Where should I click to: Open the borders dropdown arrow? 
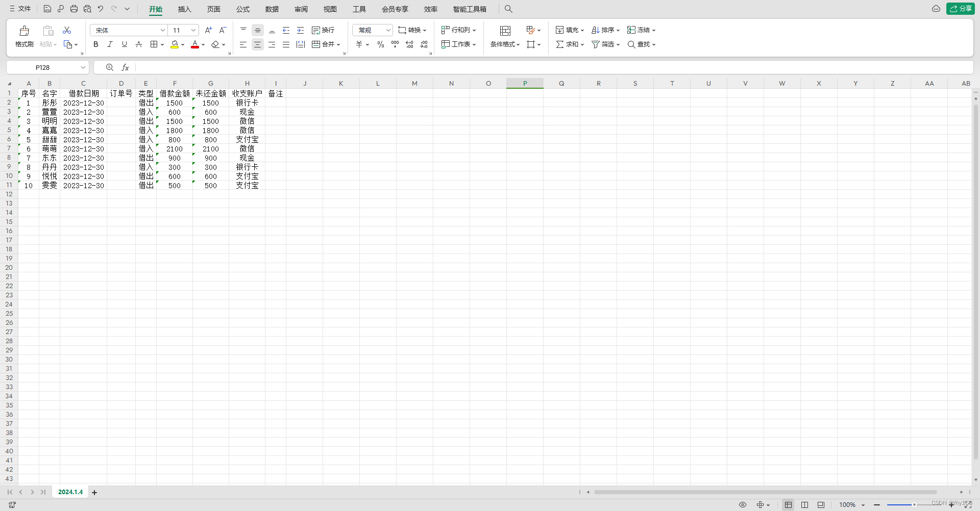click(x=162, y=44)
